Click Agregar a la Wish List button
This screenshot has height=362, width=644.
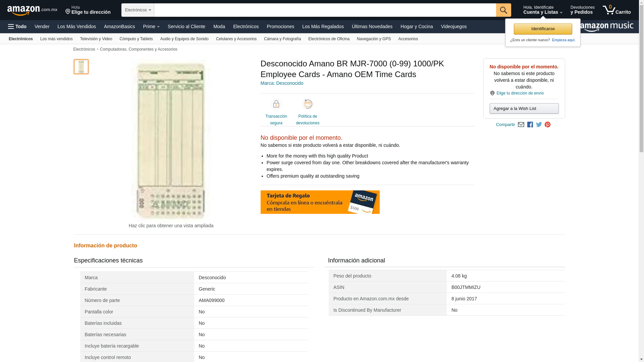[524, 109]
